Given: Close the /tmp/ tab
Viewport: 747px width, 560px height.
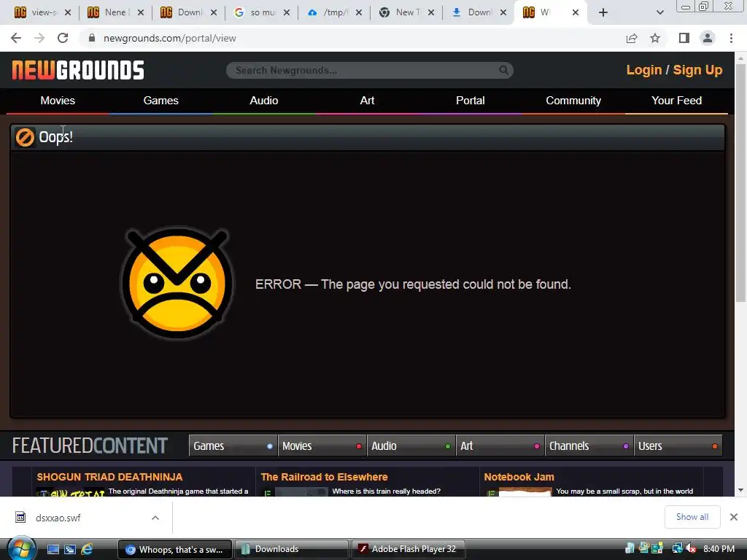Looking at the screenshot, I should pyautogui.click(x=359, y=12).
